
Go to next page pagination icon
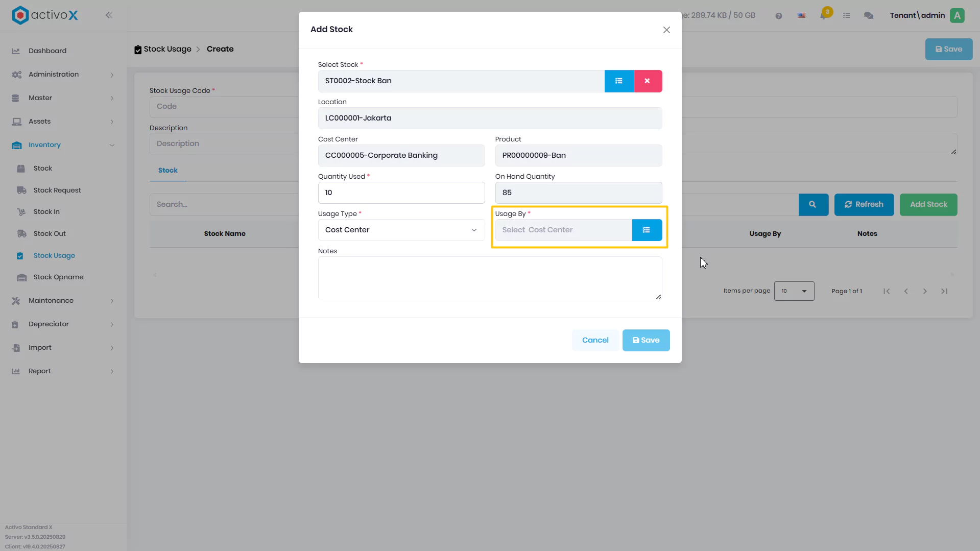click(x=925, y=292)
